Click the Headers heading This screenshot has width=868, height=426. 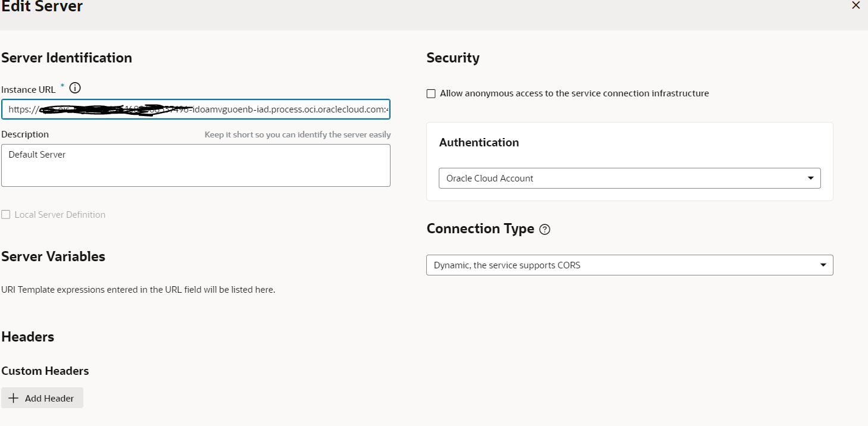pos(28,337)
